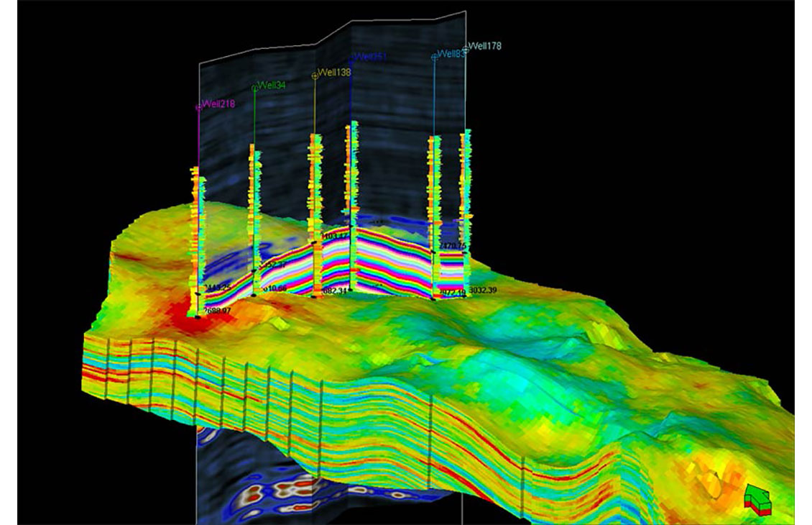Select the Well951 blue label

pos(370,56)
